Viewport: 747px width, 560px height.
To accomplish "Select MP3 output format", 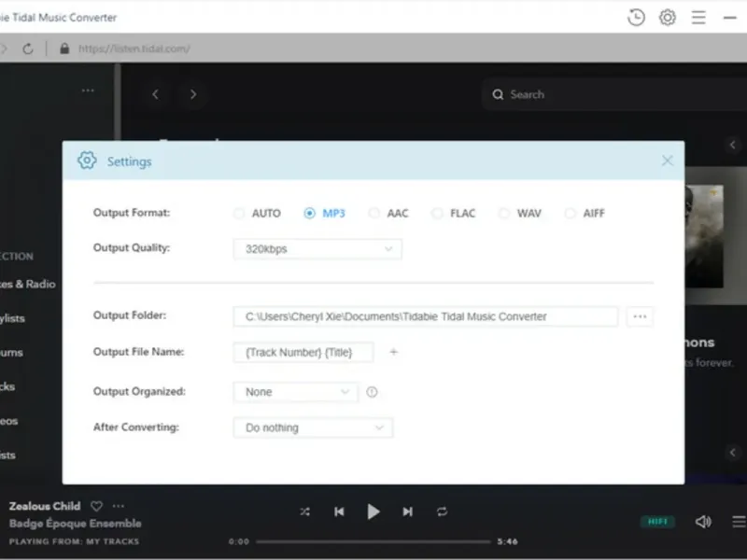I will pos(324,214).
